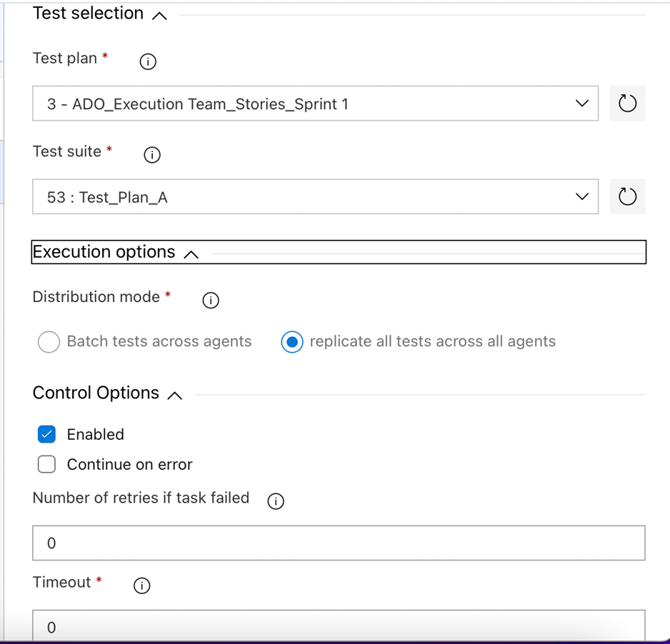Select replicate all tests across all agents

(292, 342)
